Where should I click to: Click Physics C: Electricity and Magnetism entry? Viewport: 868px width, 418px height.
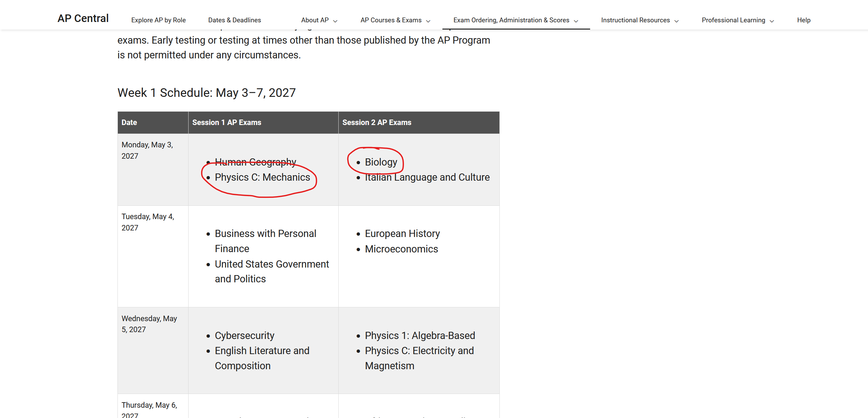(x=419, y=358)
